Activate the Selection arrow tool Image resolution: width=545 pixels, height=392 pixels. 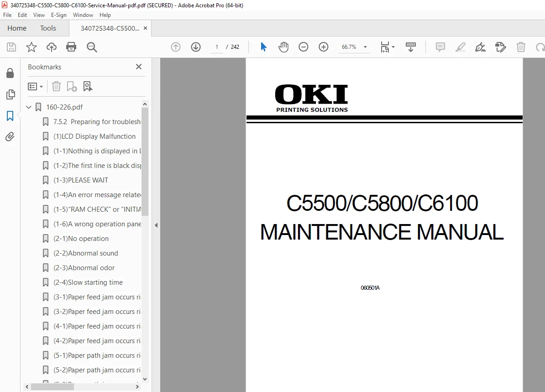[x=263, y=47]
